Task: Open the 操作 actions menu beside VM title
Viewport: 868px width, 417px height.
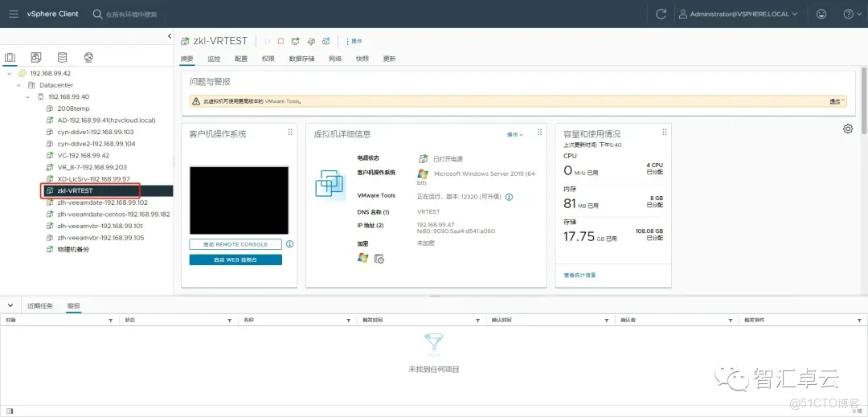Action: (354, 41)
